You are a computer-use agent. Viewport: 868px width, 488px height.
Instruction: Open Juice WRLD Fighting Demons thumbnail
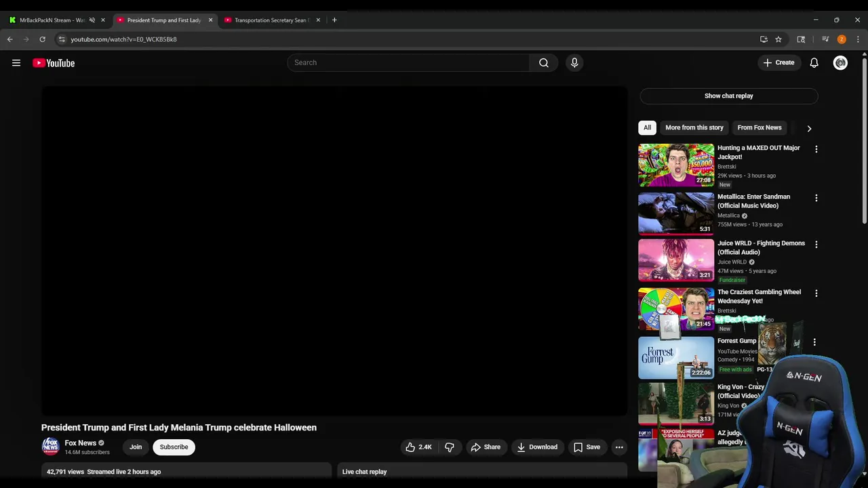point(676,260)
